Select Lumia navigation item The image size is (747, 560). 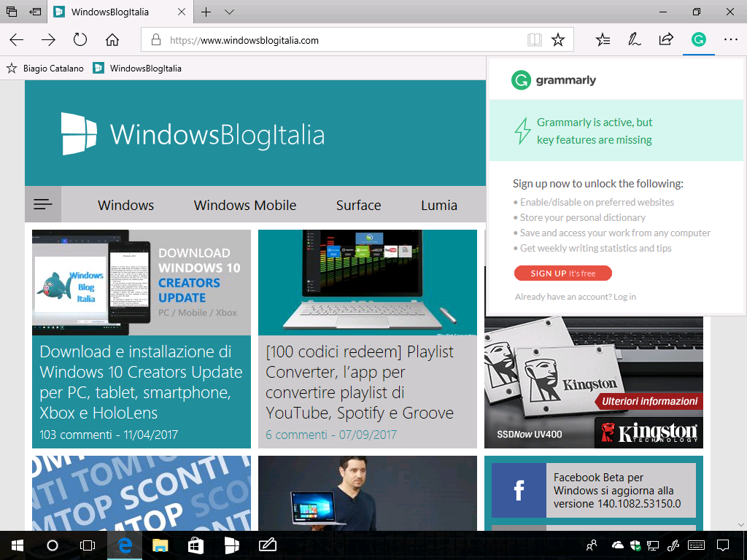point(438,205)
